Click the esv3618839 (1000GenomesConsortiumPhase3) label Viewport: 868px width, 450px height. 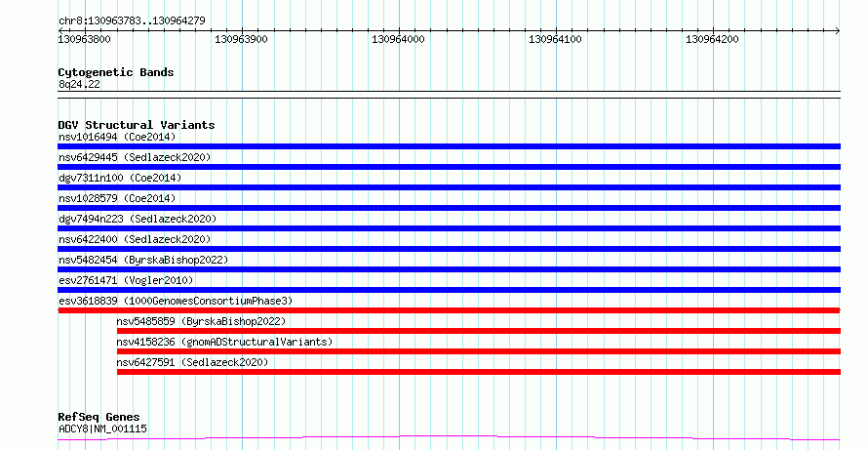[176, 301]
